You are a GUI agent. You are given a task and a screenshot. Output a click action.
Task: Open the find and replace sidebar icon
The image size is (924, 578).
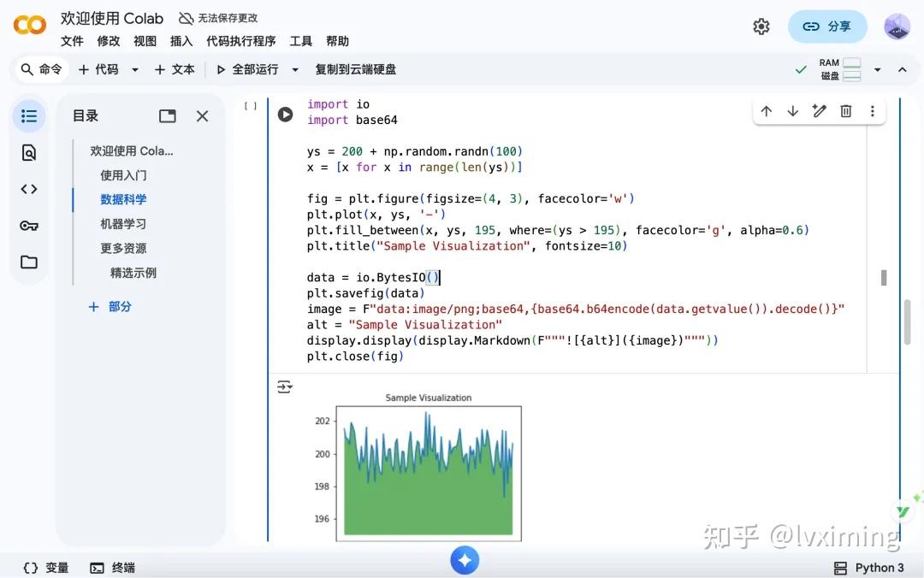29,152
